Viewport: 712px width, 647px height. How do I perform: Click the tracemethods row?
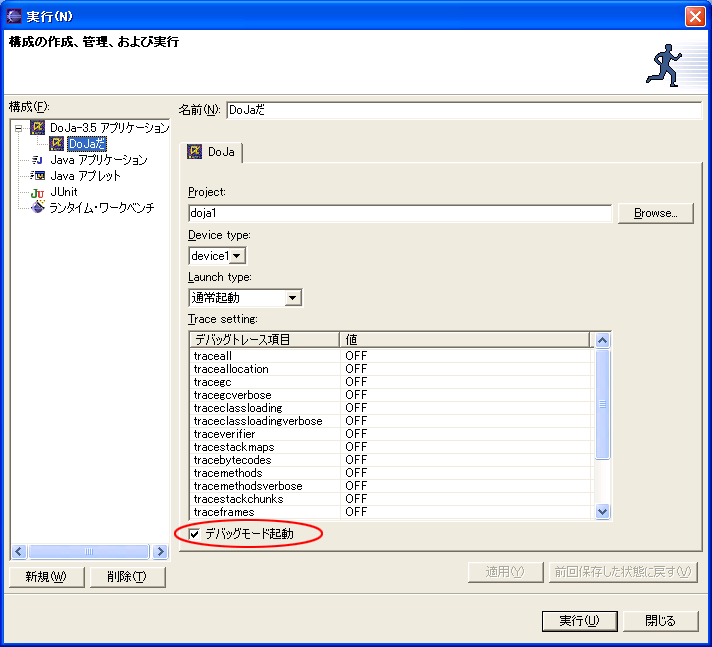[391, 473]
